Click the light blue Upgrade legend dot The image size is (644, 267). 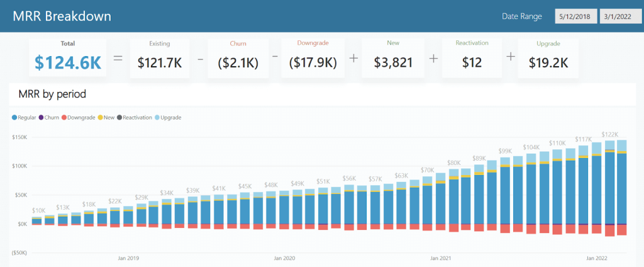click(x=157, y=118)
